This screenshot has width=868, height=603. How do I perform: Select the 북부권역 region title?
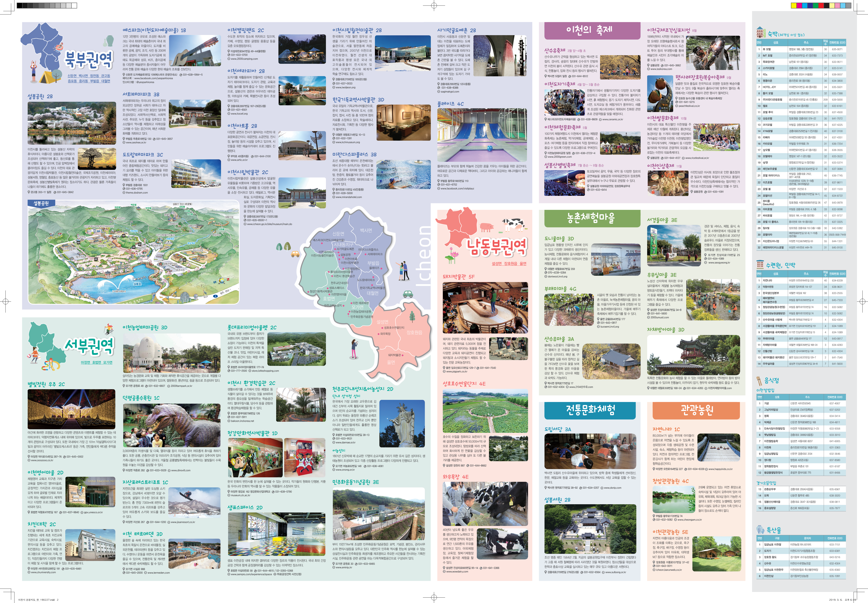point(89,60)
